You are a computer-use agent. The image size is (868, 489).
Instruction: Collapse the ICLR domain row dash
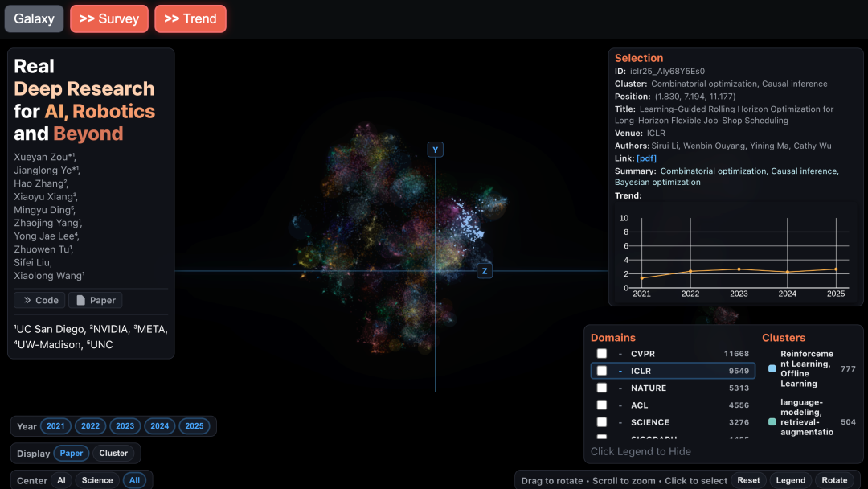tap(620, 371)
